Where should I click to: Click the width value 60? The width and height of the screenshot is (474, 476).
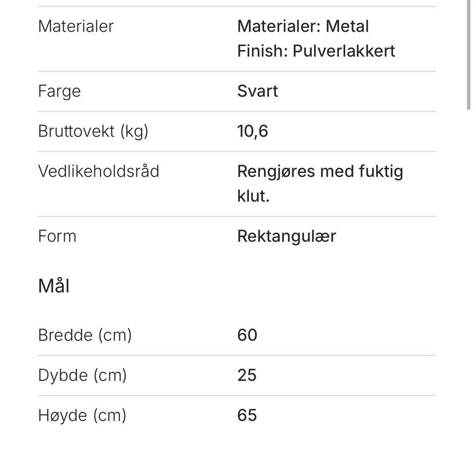coord(247,335)
